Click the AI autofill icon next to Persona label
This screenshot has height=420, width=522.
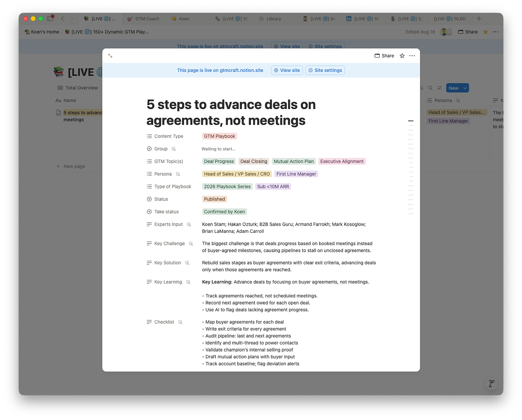point(178,174)
